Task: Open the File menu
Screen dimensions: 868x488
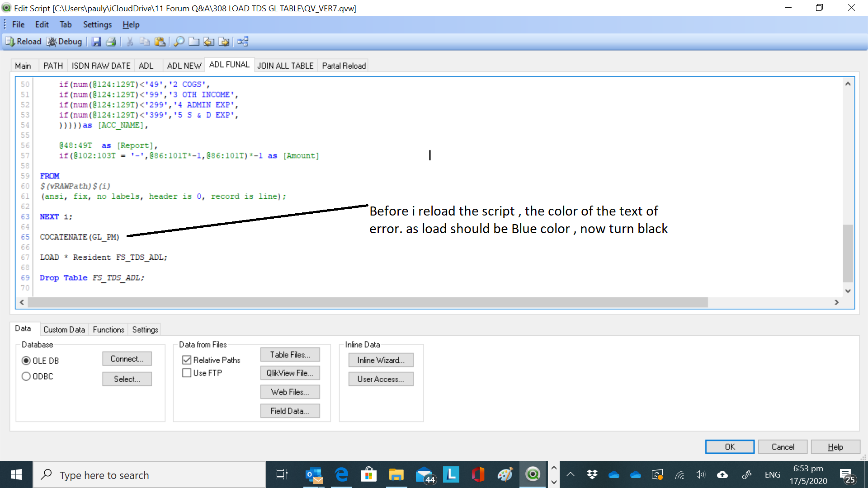Action: click(x=18, y=24)
